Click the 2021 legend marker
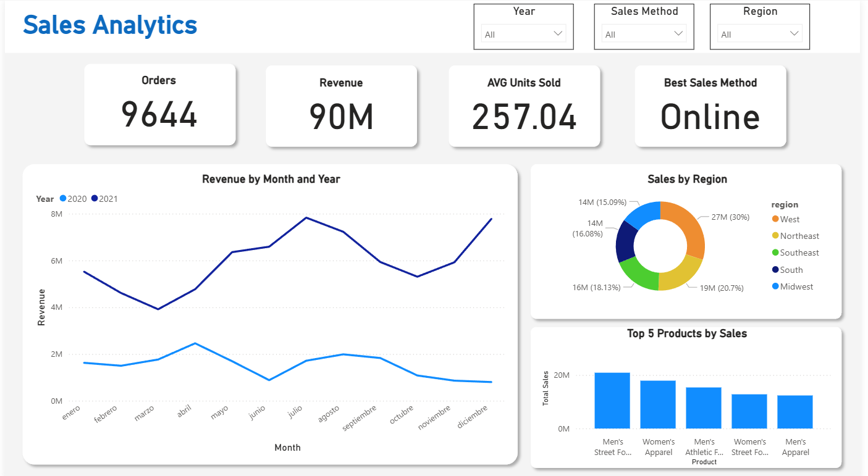The width and height of the screenshot is (868, 476). coord(95,199)
